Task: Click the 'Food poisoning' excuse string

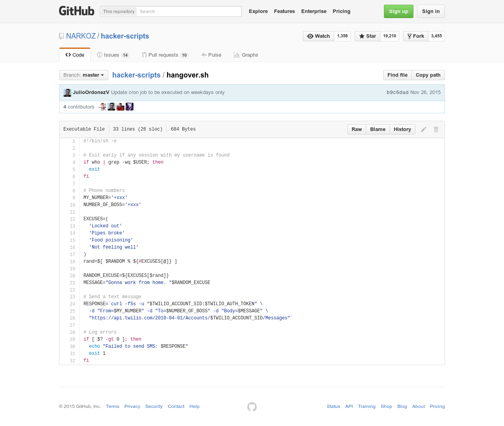Action: coord(111,240)
